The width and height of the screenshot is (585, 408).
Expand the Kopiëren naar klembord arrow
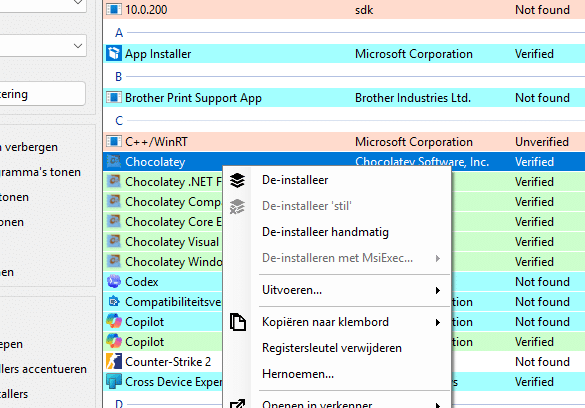438,323
